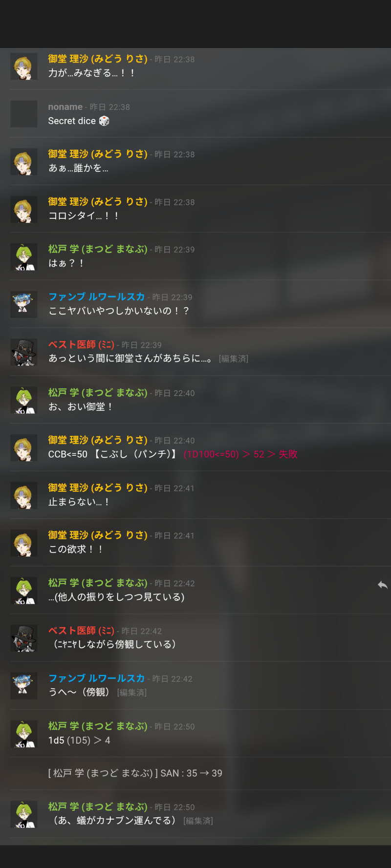Click the red dice result 52 ＞ 失敗

[276, 454]
